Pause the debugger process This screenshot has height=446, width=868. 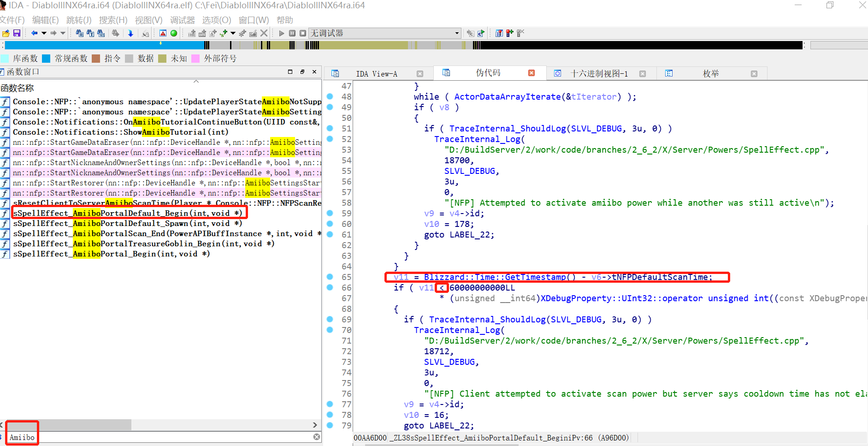tap(292, 33)
